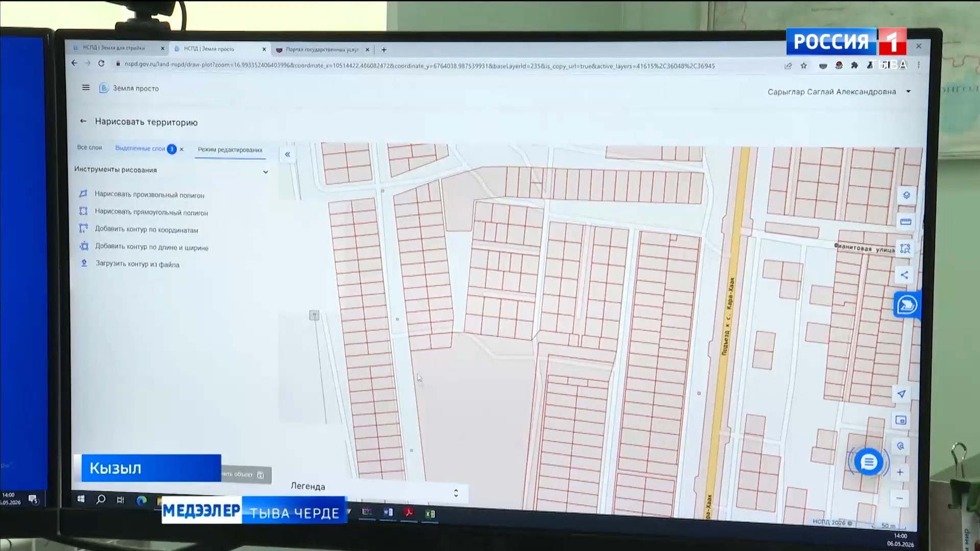Clear the Выделенные слои selection with X
Image resolution: width=980 pixels, height=551 pixels.
click(182, 149)
